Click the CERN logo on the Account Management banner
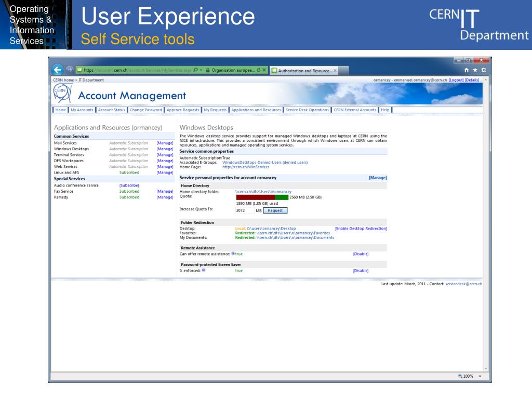This screenshot has height=399, width=532. [62, 94]
